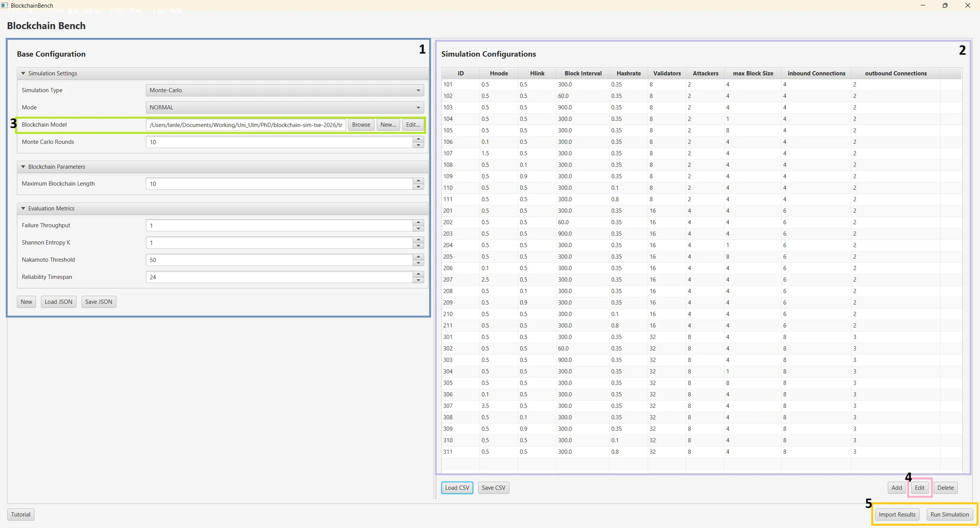Viewport: 980px width, 528px height.
Task: Decrease Nakamoto Threshold value
Action: (418, 263)
